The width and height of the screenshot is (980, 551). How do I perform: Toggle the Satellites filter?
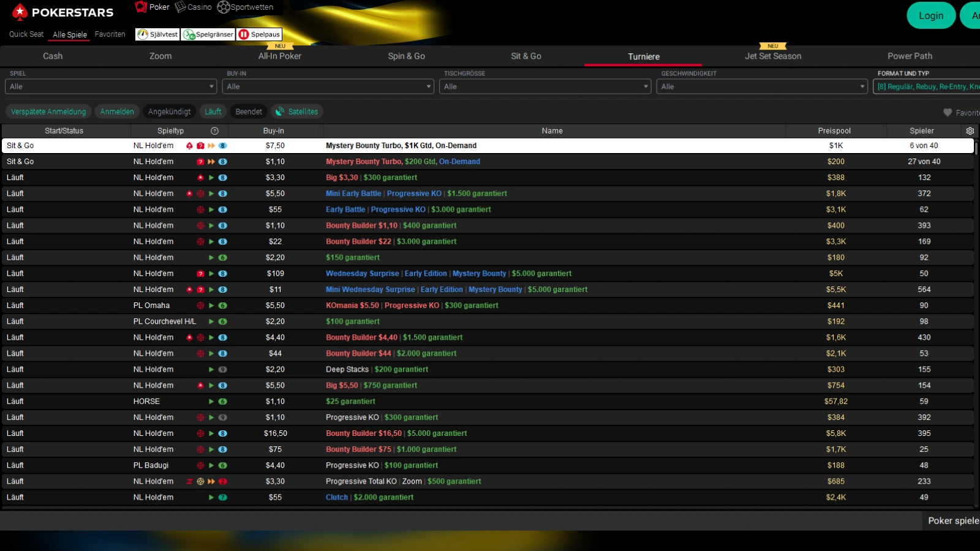297,111
